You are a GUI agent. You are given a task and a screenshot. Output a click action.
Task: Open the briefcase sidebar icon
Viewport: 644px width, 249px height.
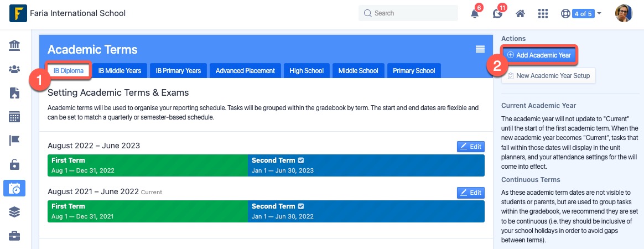pos(14,236)
